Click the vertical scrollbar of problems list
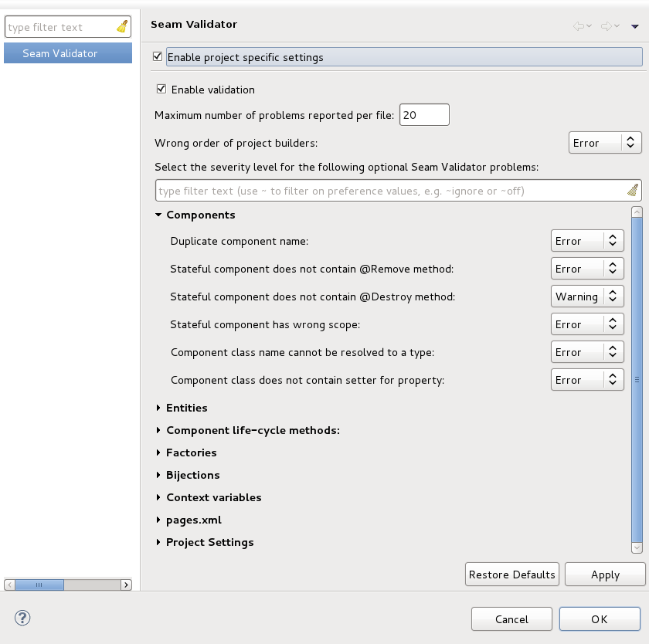Screen dimensions: 649x644 (x=637, y=378)
